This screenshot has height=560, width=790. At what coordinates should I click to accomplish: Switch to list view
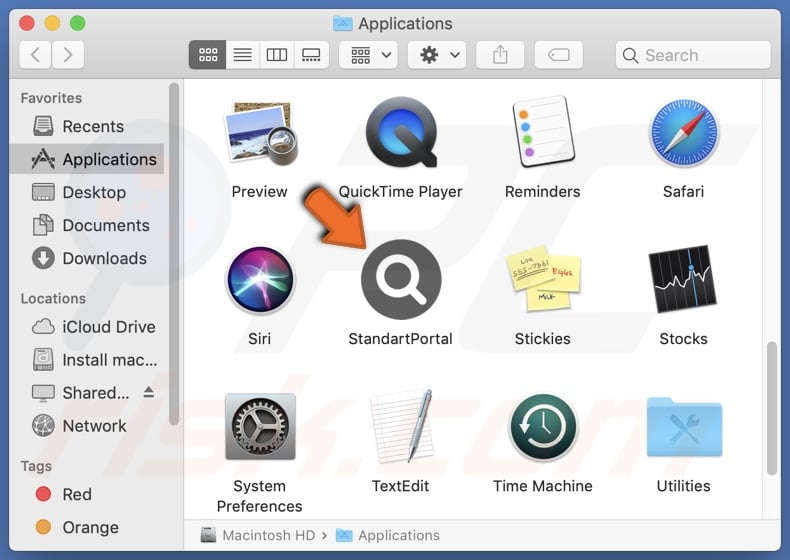point(242,54)
